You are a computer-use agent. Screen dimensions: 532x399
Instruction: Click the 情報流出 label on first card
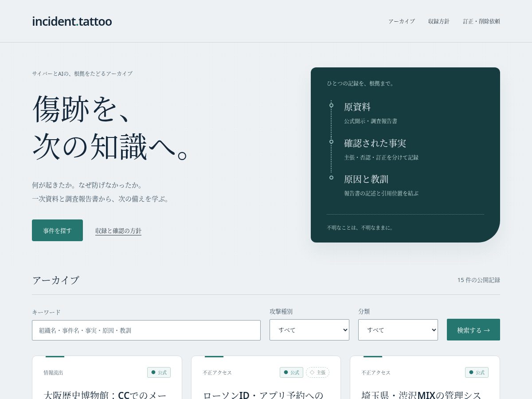(53, 372)
